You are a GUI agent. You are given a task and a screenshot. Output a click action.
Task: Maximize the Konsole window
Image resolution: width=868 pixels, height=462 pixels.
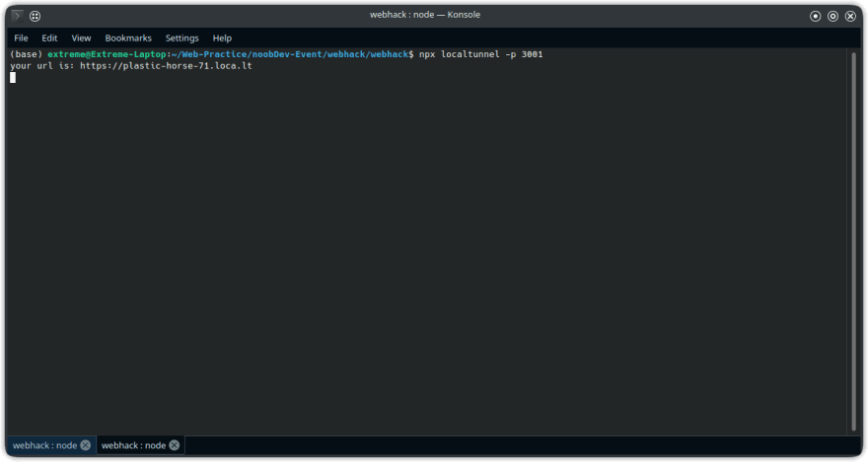(x=832, y=16)
